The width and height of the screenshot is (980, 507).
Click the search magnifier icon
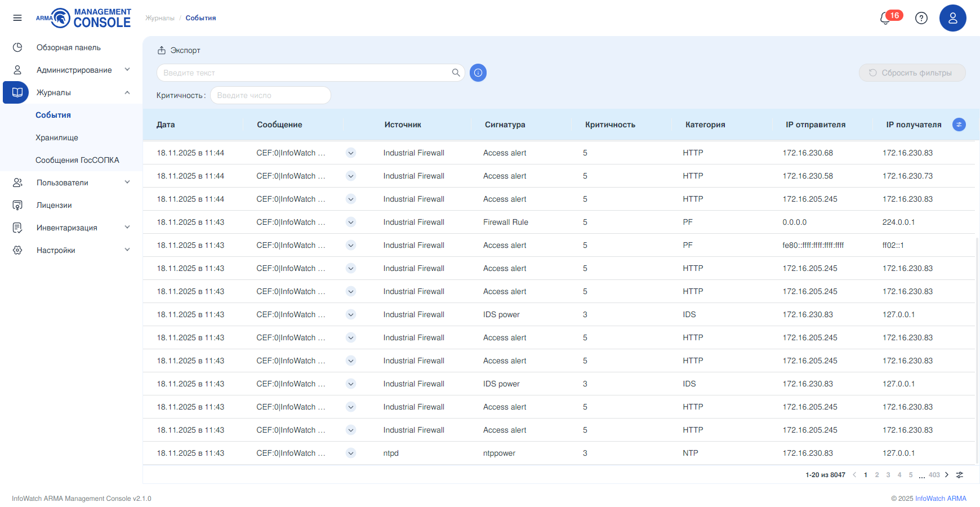point(456,73)
